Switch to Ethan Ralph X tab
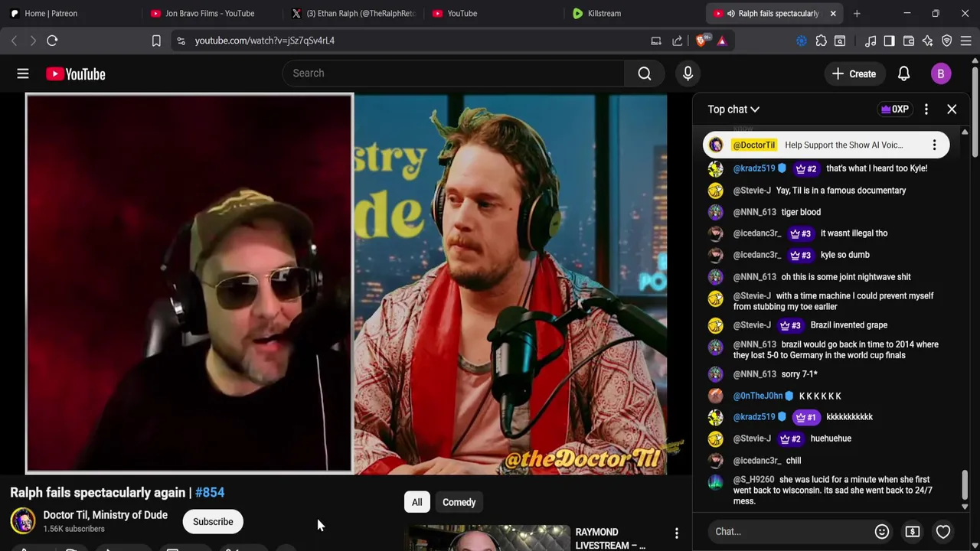Viewport: 980px width, 551px height. (354, 13)
